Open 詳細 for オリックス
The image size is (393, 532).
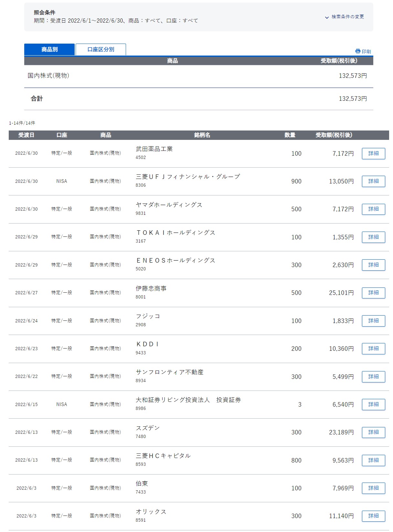coord(373,516)
